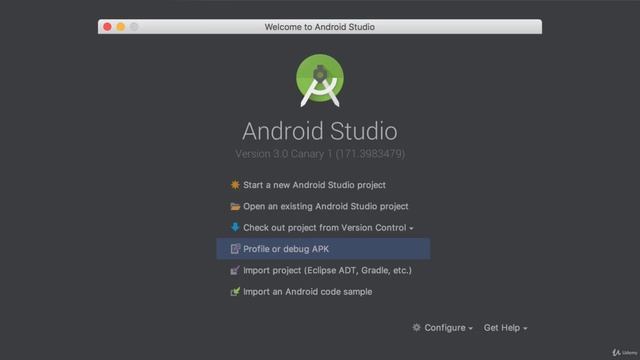
Task: Click the Import Android code sample icon
Action: (235, 291)
